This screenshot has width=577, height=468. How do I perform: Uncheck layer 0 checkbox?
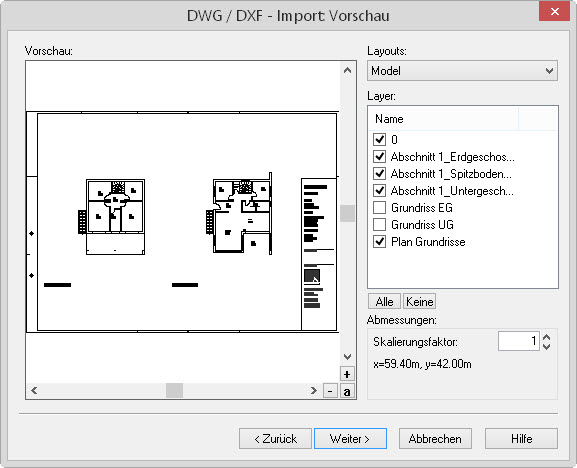click(x=379, y=139)
